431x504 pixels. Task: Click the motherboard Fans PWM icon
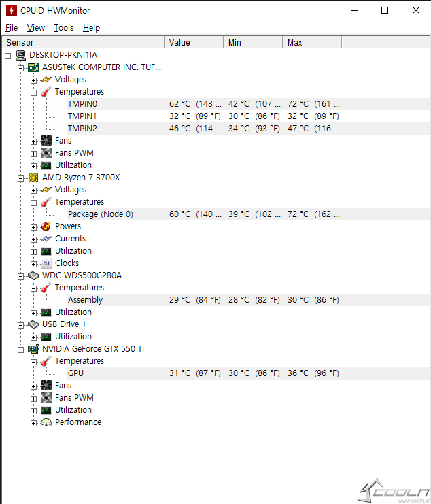point(46,153)
